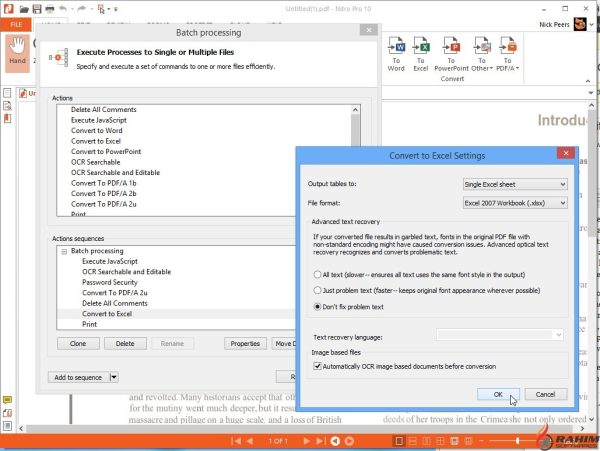Click Nick Peers account avatar
Screen dimensions: 600x451
click(580, 24)
